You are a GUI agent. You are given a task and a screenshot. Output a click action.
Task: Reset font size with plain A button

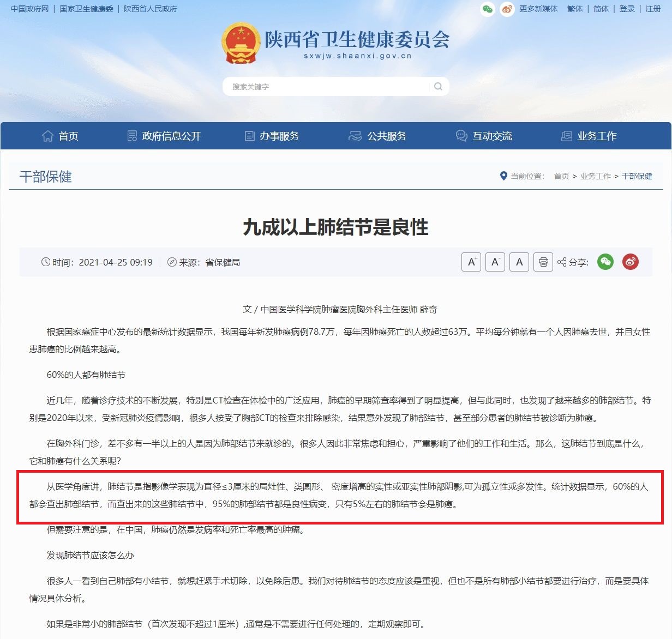click(x=519, y=262)
